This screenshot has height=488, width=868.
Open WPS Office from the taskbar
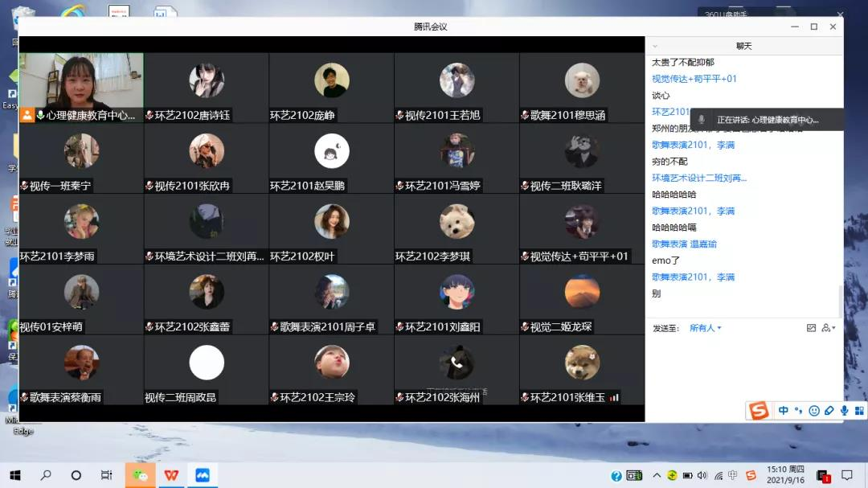point(171,475)
